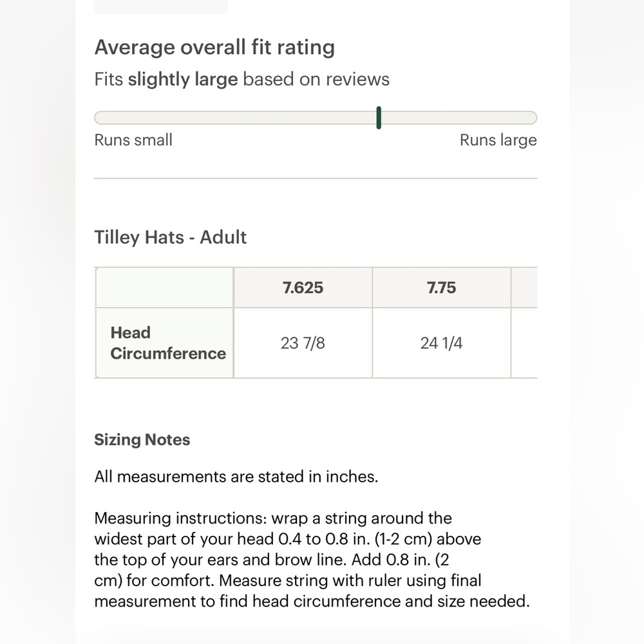The height and width of the screenshot is (644, 644).
Task: Click the fit rating slider marker
Action: (379, 118)
